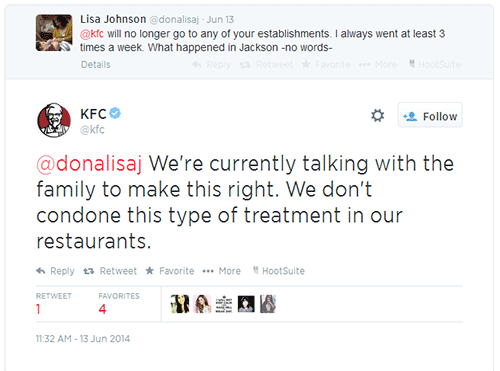The height and width of the screenshot is (371, 500).
Task: Click the HootSuite action under the KFC tweet
Action: click(x=279, y=271)
